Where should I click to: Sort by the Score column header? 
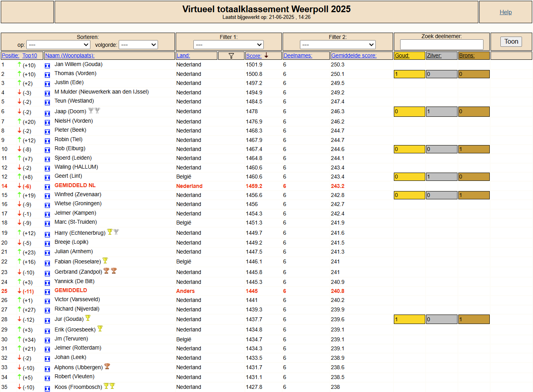click(254, 56)
